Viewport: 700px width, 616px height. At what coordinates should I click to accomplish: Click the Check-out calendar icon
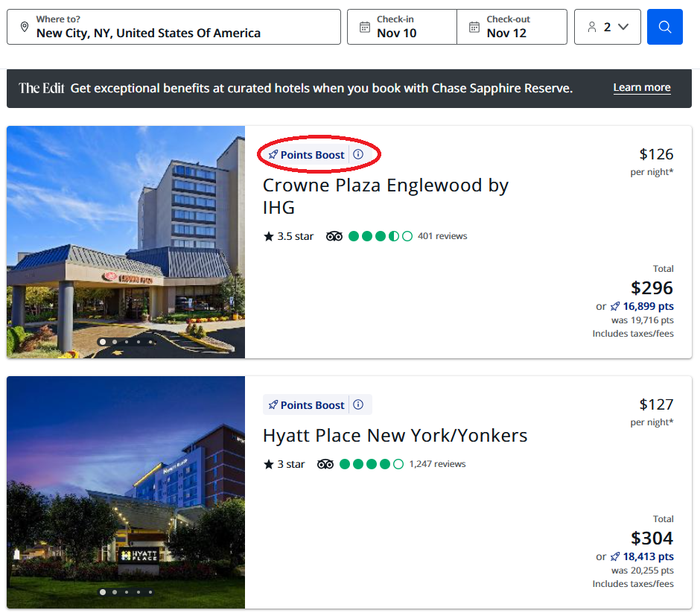coord(474,27)
